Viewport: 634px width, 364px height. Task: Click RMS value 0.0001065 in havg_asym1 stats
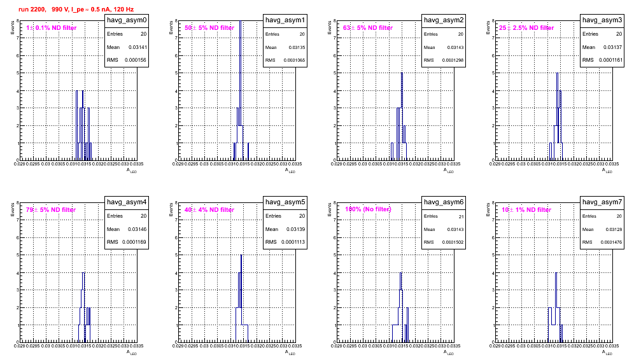294,60
